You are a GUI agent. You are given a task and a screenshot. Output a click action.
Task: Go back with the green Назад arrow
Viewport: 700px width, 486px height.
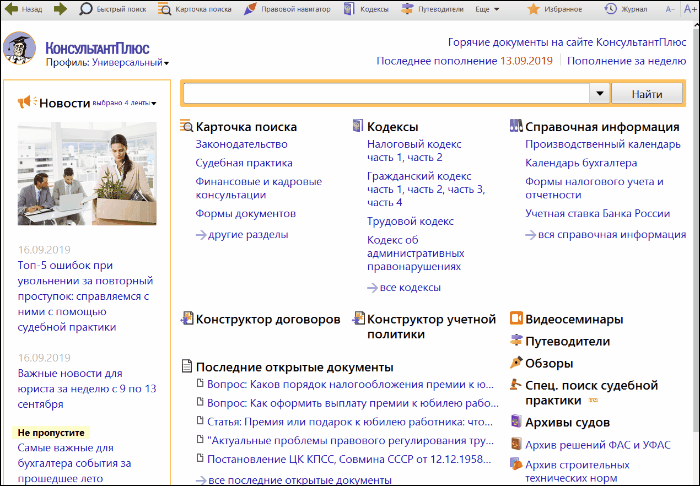[x=11, y=9]
